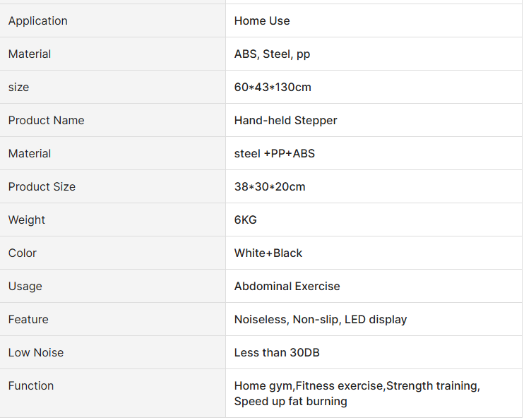
Task: Click the Function value starting Home gym
Action: click(x=357, y=393)
